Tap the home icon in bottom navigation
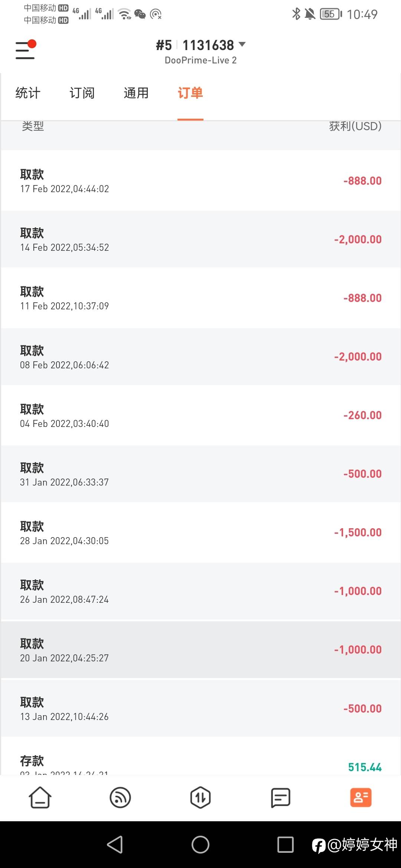The height and width of the screenshot is (868, 401). (x=40, y=798)
